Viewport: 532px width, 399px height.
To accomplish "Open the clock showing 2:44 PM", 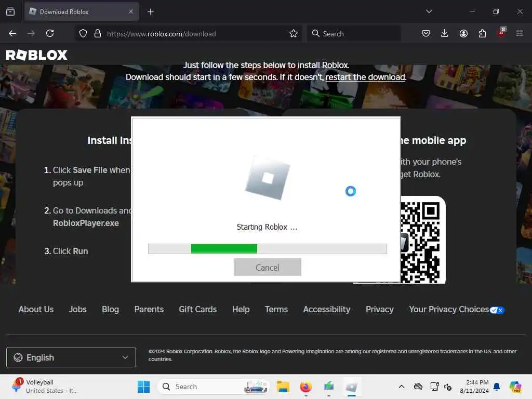I will (474, 387).
